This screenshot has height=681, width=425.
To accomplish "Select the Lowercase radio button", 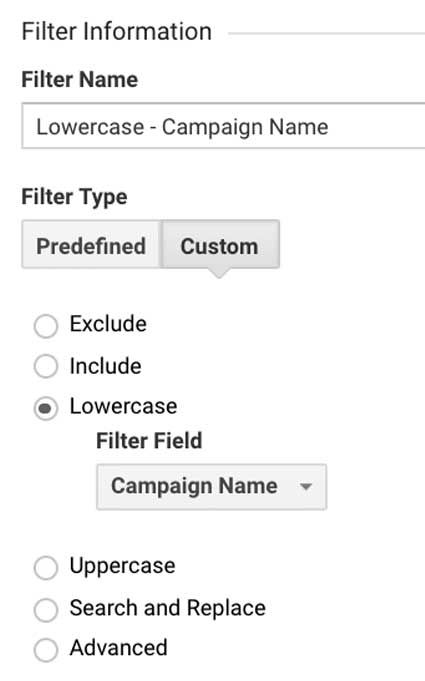I will pyautogui.click(x=46, y=408).
